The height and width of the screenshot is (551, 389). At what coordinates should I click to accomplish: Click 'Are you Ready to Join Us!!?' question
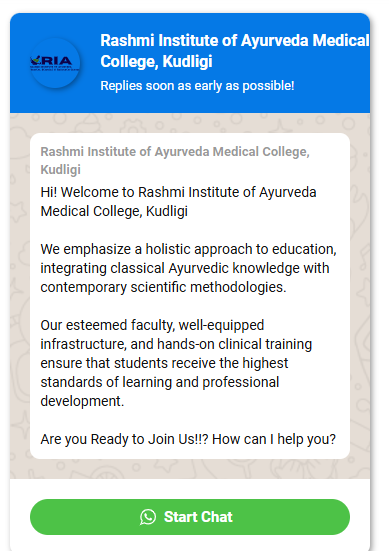[124, 439]
